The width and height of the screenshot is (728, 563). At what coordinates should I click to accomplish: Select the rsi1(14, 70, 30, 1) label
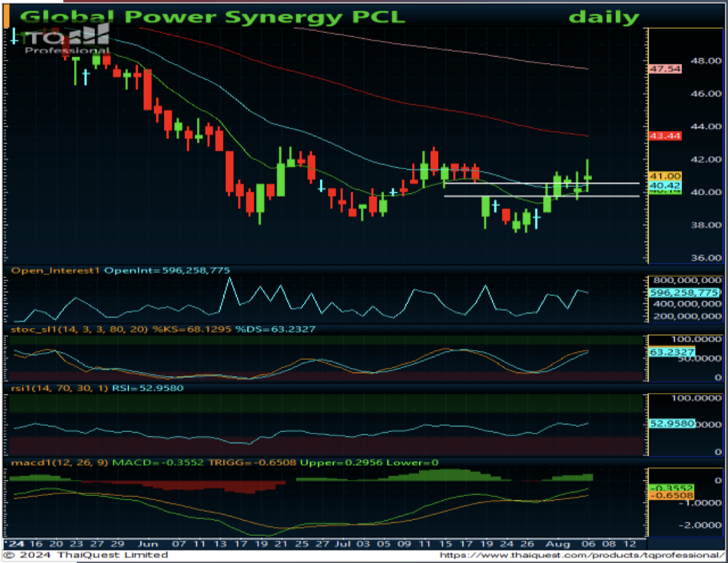click(x=60, y=388)
